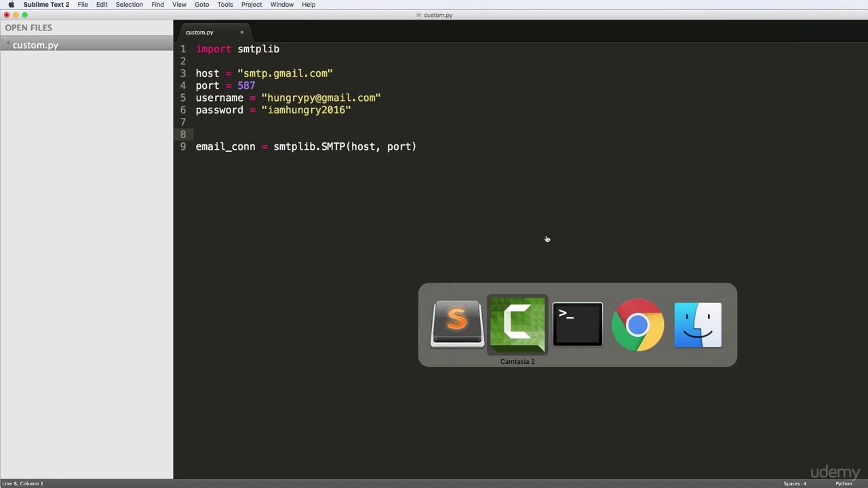Viewport: 868px width, 488px height.
Task: Click the "hungrypy@gmail.com" username string
Action: 321,98
